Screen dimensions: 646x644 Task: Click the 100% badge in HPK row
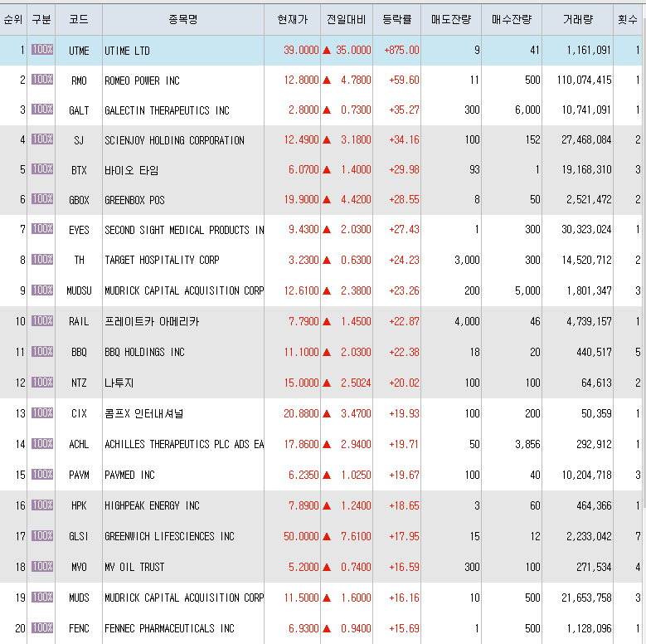pyautogui.click(x=42, y=505)
